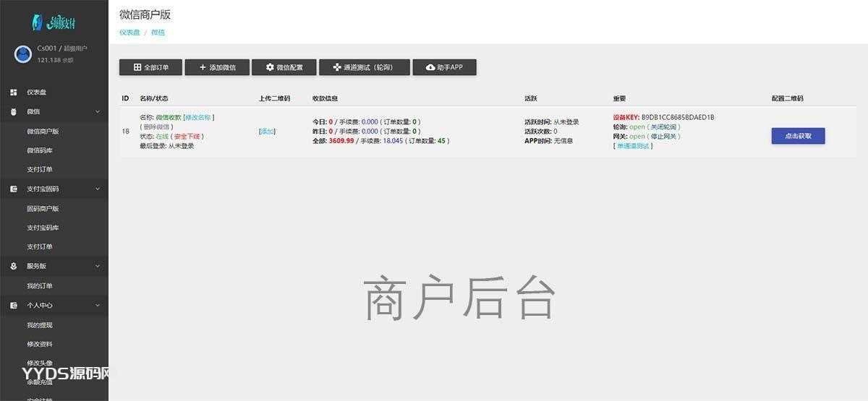Click the green 微信收款 name text

point(169,117)
